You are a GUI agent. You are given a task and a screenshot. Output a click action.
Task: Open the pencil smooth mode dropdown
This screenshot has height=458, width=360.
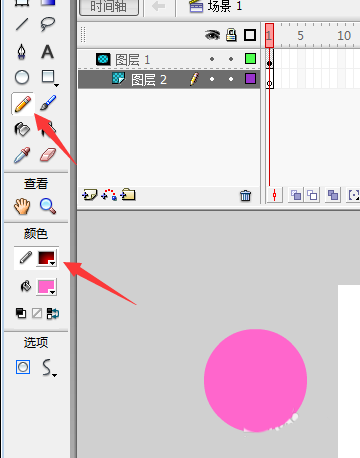49,368
